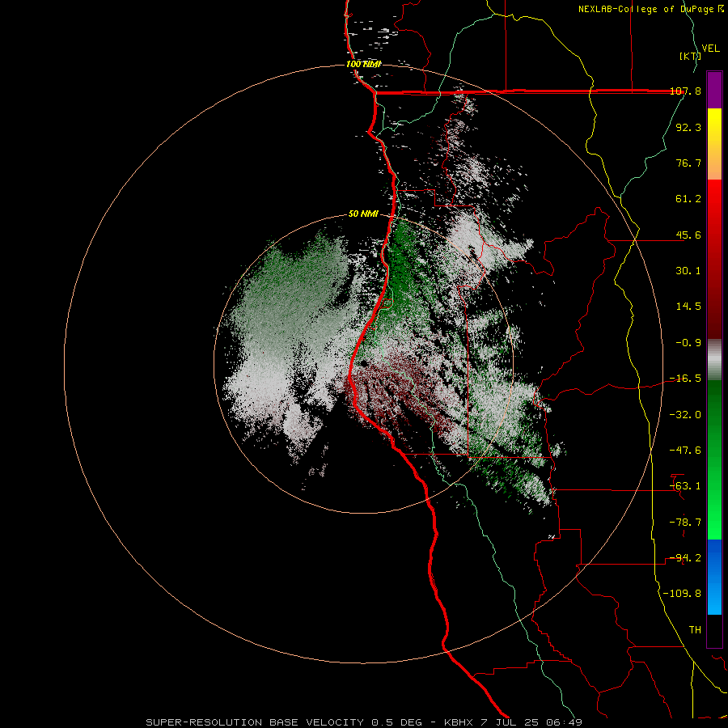The height and width of the screenshot is (728, 728).
Task: Click the purple segment of the velocity color bar
Action: tap(714, 90)
